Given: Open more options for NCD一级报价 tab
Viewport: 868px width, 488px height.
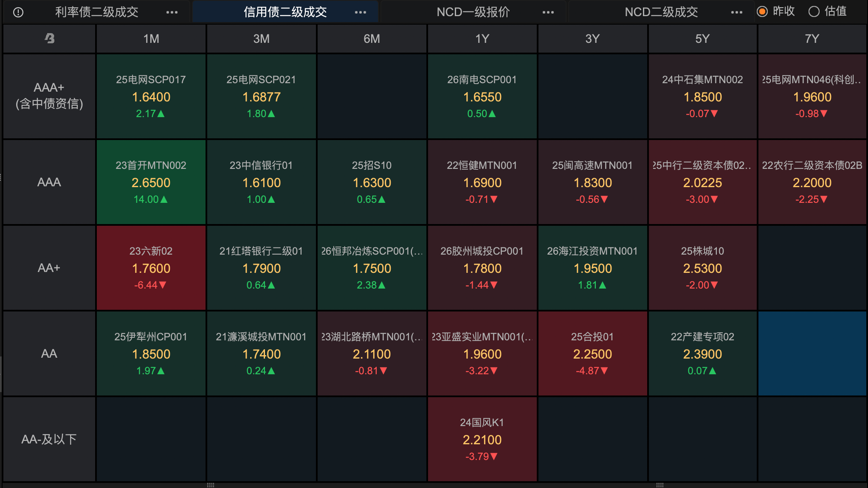Looking at the screenshot, I should click(x=548, y=12).
